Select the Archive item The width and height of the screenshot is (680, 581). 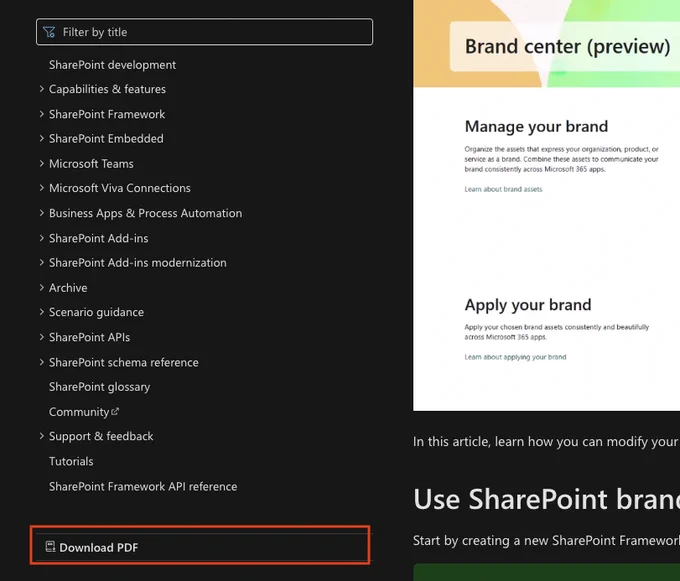click(68, 287)
